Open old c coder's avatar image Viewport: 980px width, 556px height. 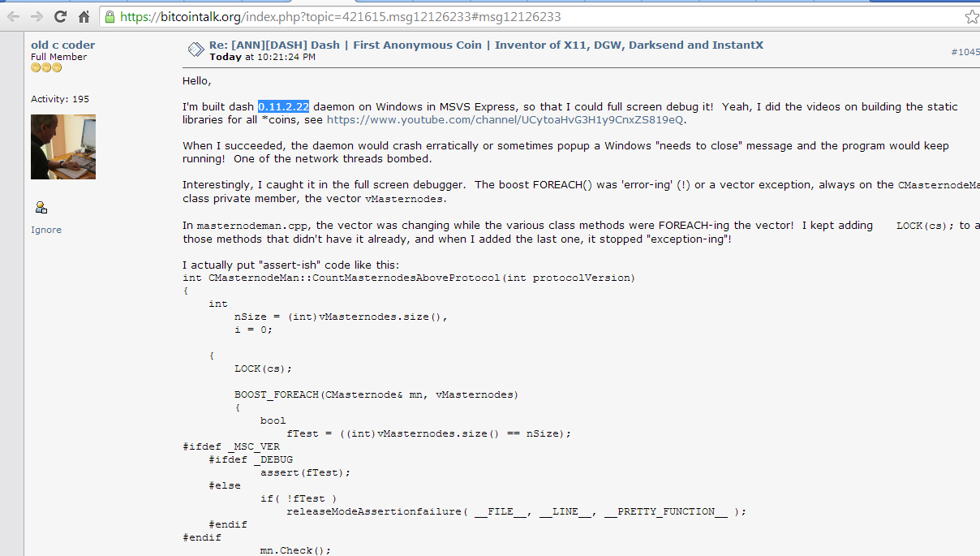[63, 147]
